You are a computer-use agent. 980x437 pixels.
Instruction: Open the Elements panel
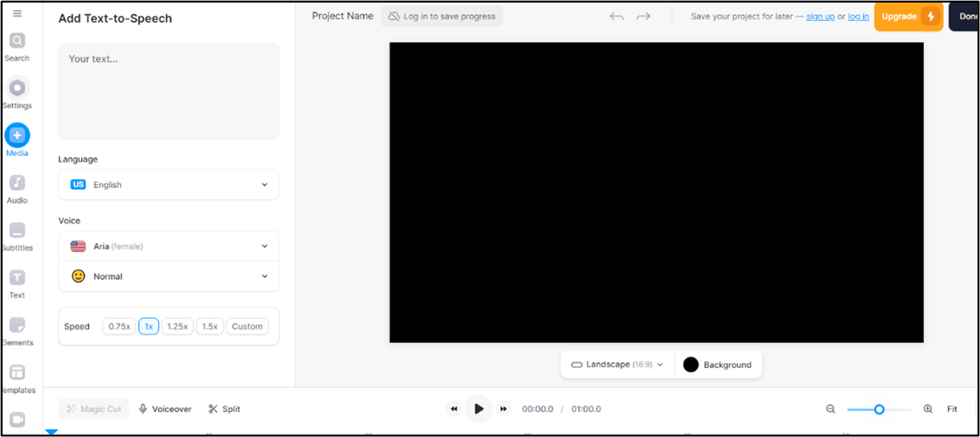17,329
